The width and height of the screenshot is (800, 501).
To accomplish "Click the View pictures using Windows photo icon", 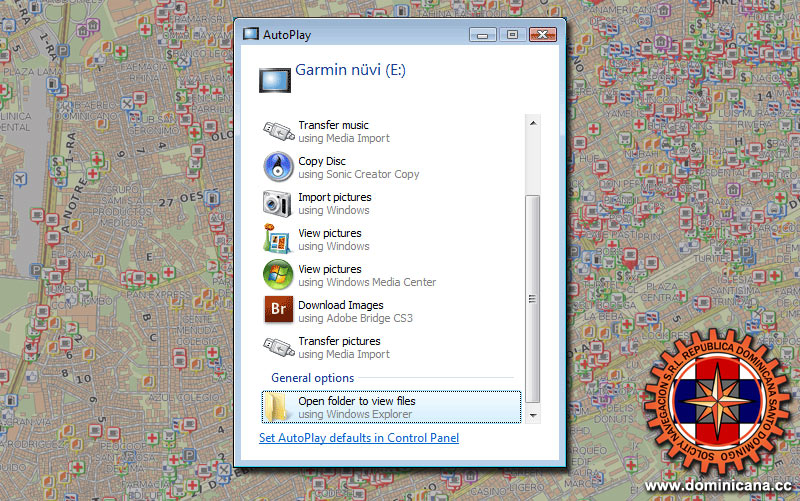I will [278, 239].
